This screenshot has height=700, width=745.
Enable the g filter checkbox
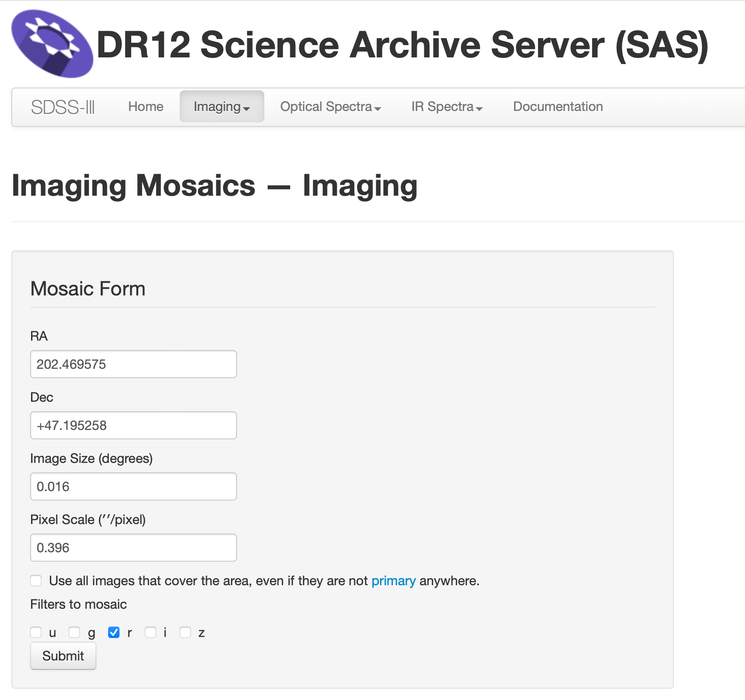pyautogui.click(x=74, y=632)
